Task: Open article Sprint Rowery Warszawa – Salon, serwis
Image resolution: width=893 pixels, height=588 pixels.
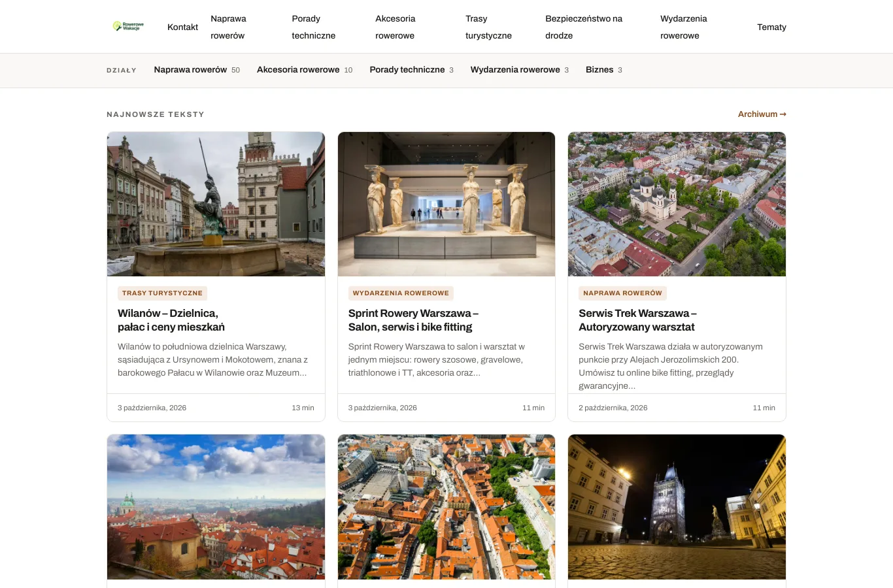Action: pyautogui.click(x=413, y=320)
